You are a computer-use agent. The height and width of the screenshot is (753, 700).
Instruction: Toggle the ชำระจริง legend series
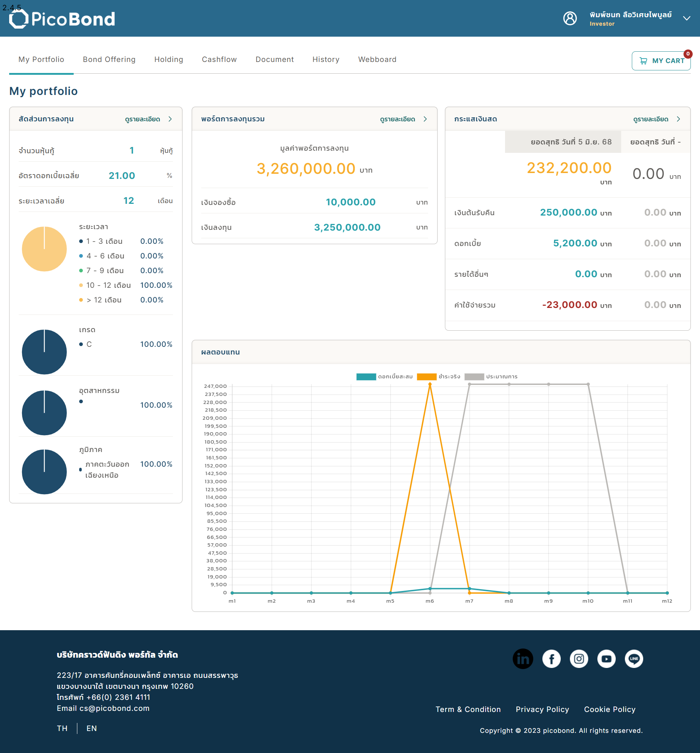pos(438,376)
